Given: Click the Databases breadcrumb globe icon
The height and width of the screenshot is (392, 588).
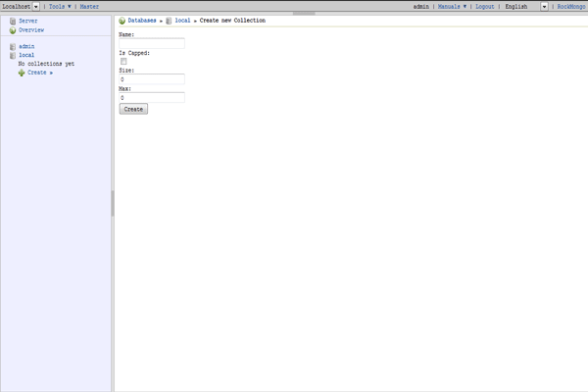Looking at the screenshot, I should tap(122, 21).
